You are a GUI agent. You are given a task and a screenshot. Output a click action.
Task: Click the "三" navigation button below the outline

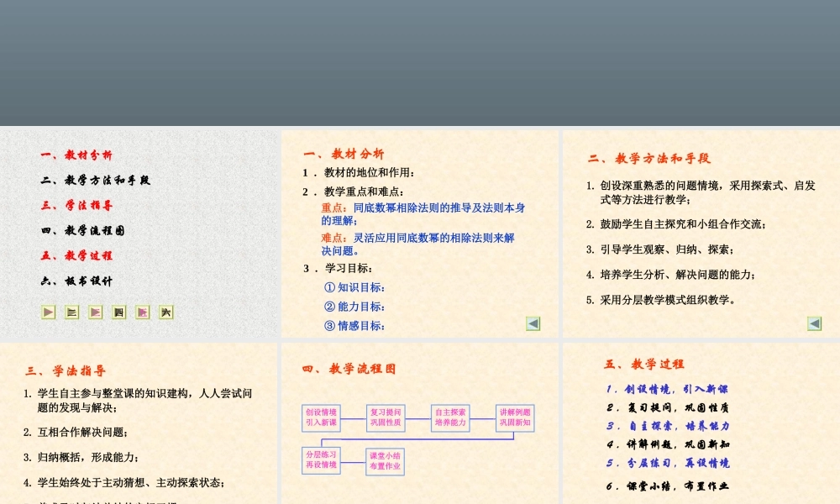click(x=95, y=312)
